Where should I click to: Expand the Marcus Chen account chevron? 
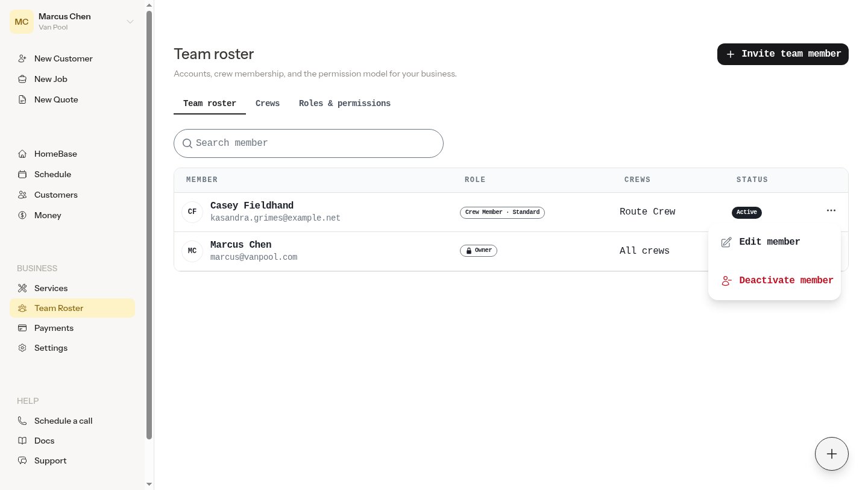pyautogui.click(x=130, y=22)
